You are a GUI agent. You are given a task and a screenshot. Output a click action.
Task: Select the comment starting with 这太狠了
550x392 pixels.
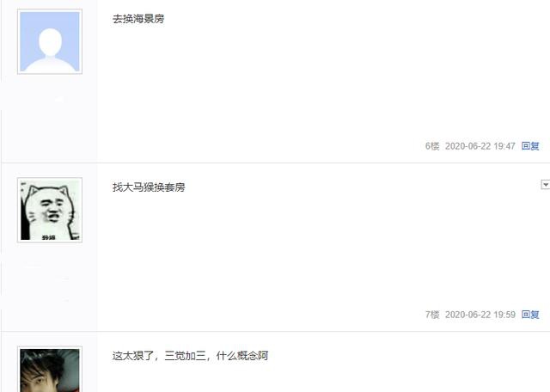pyautogui.click(x=190, y=356)
